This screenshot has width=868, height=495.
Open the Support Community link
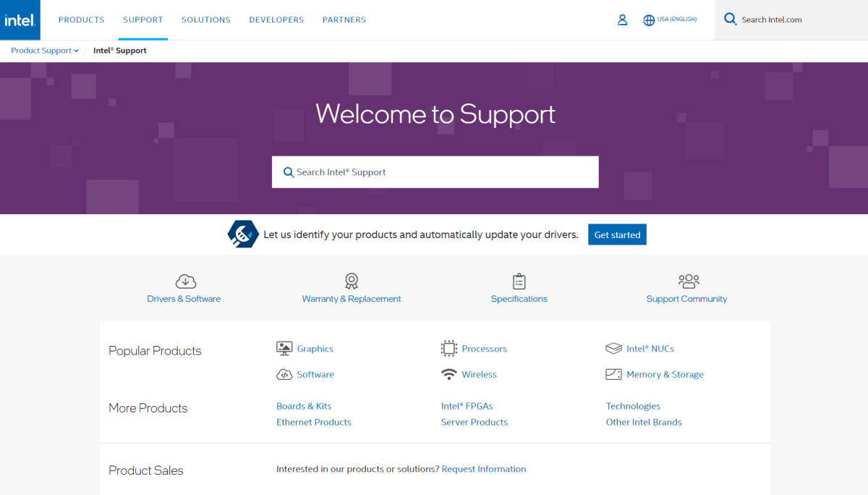[686, 299]
